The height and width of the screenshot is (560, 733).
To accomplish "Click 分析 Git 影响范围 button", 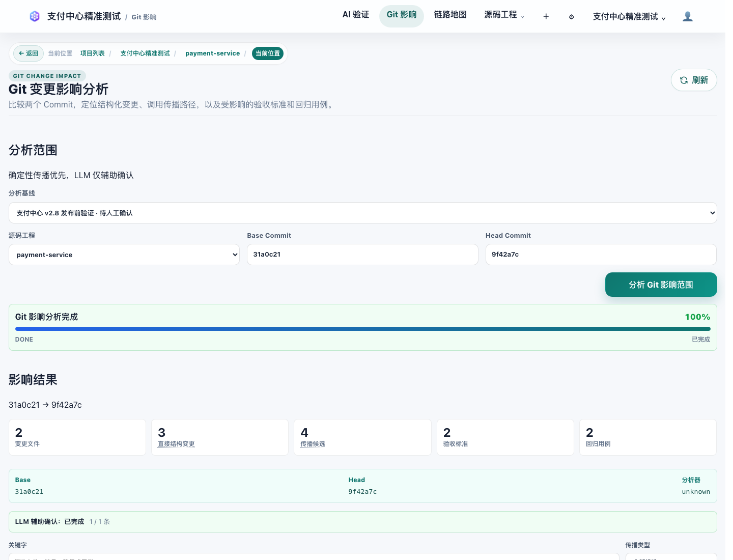I will click(661, 285).
